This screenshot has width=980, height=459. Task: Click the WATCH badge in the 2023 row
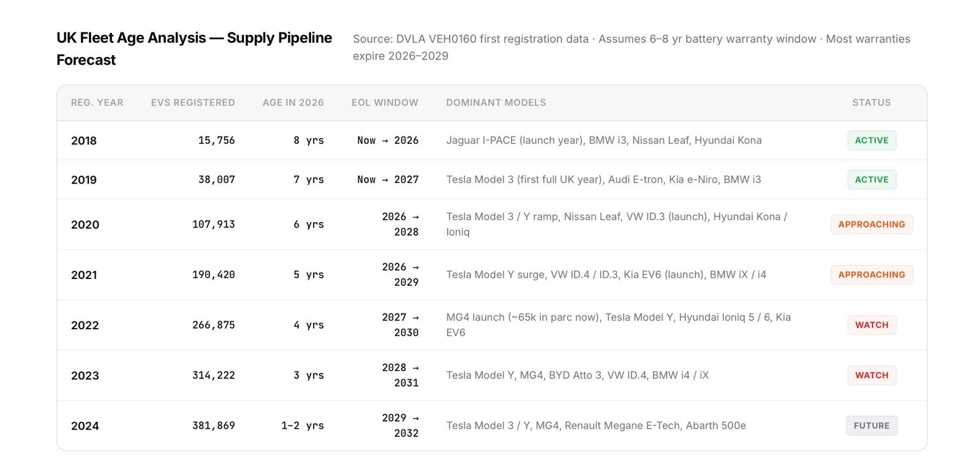[x=871, y=375]
